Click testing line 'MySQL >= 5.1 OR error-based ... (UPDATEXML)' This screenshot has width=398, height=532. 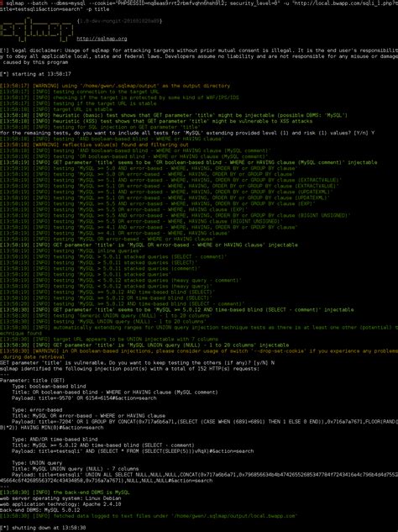165,198
